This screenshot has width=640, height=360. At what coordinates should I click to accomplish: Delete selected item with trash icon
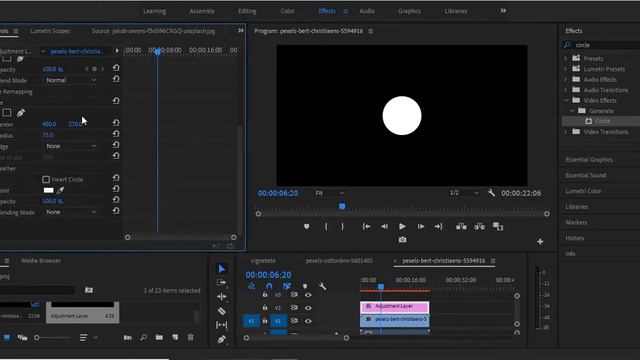(x=191, y=337)
